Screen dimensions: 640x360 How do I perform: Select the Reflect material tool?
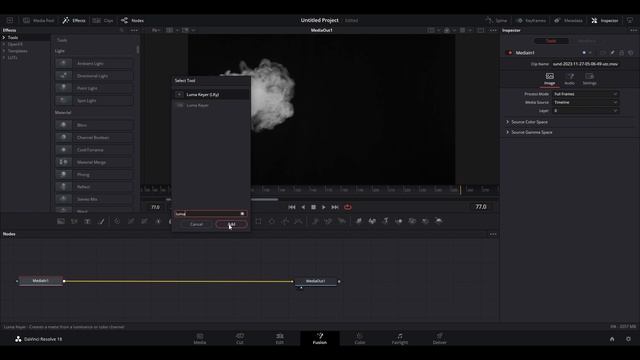click(94, 187)
